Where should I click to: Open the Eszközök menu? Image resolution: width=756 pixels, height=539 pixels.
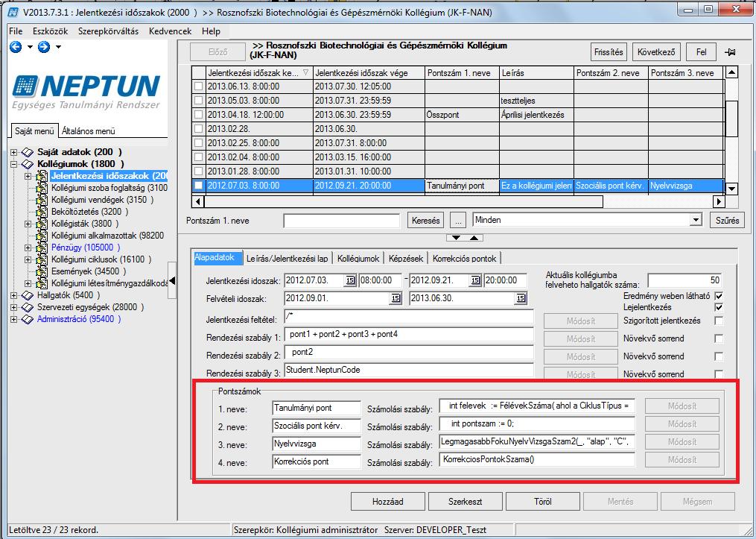tap(51, 31)
